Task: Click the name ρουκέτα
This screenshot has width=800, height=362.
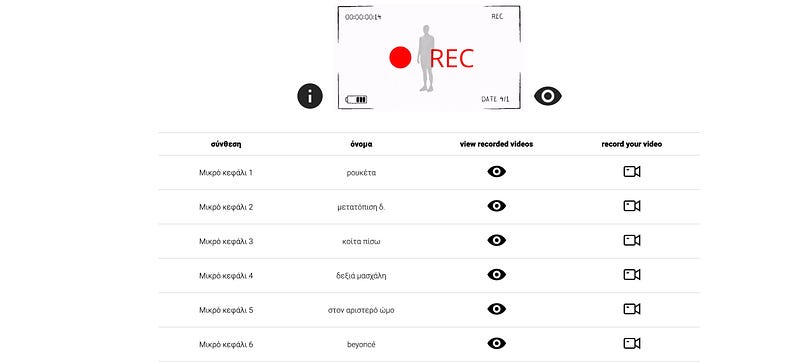Action: (361, 173)
